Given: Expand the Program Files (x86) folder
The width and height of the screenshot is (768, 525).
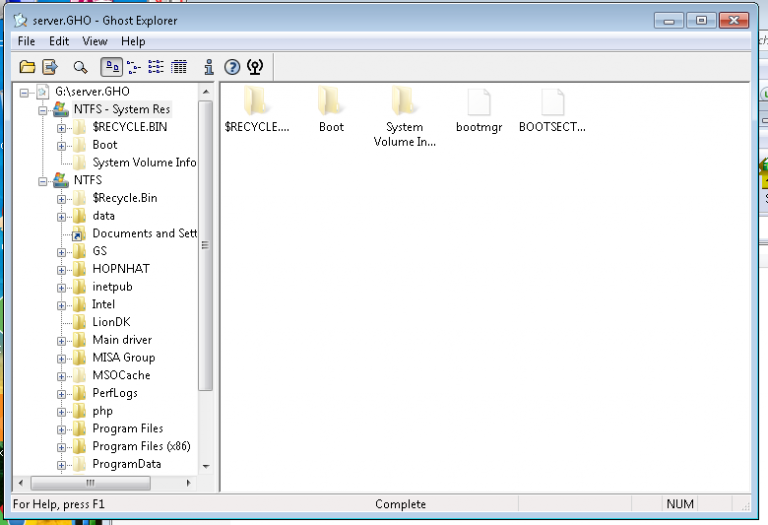Looking at the screenshot, I should (x=62, y=446).
